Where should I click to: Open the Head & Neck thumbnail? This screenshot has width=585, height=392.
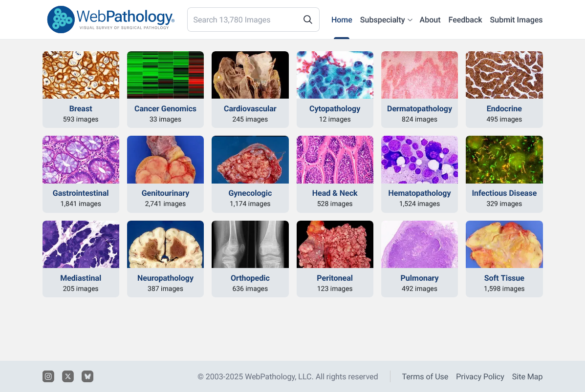tap(335, 160)
